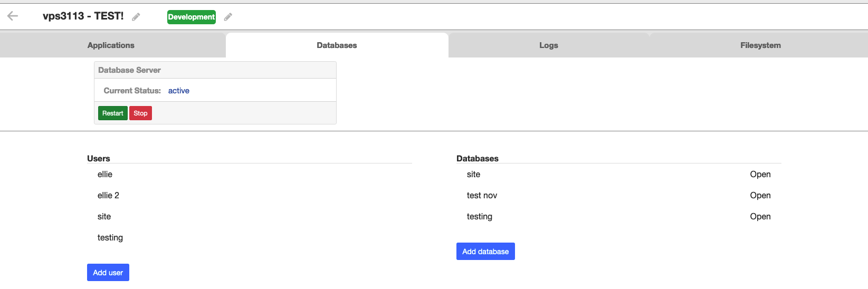Open the site database
868x289 pixels.
[760, 174]
